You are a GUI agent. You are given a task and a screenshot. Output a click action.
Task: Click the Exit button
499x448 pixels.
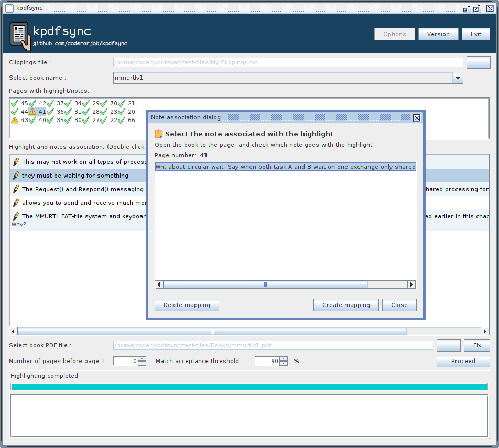point(476,34)
